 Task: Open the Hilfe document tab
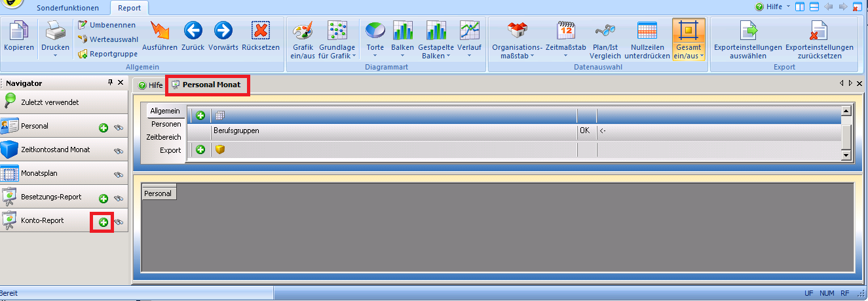(151, 85)
